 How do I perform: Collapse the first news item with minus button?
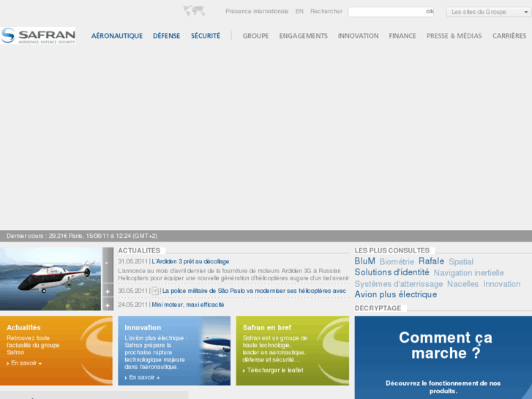click(108, 265)
